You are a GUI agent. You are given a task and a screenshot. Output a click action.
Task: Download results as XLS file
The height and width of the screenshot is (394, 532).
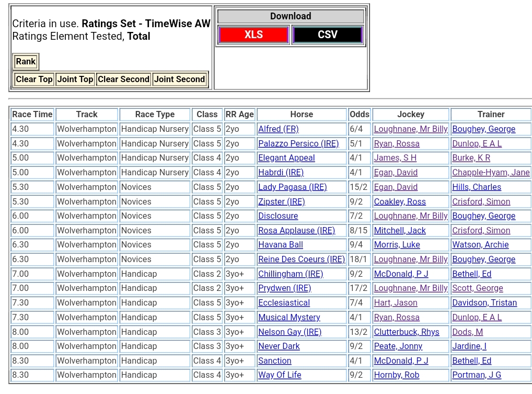(253, 35)
